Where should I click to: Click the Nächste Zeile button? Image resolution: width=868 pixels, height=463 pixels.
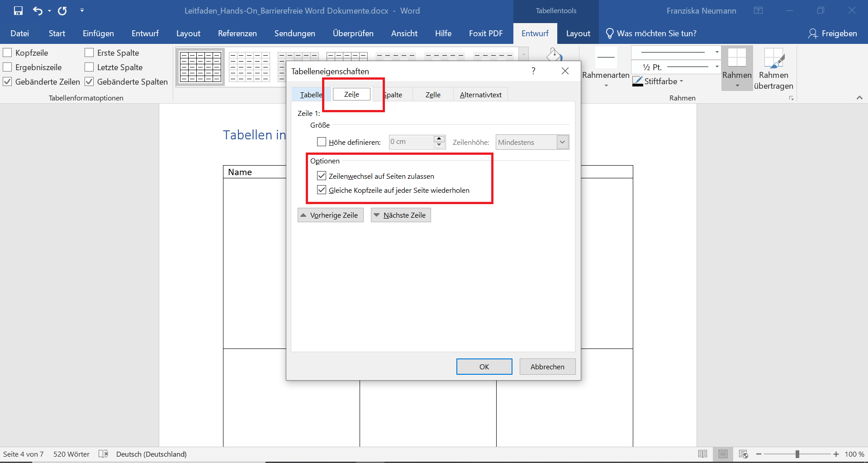[x=401, y=215]
